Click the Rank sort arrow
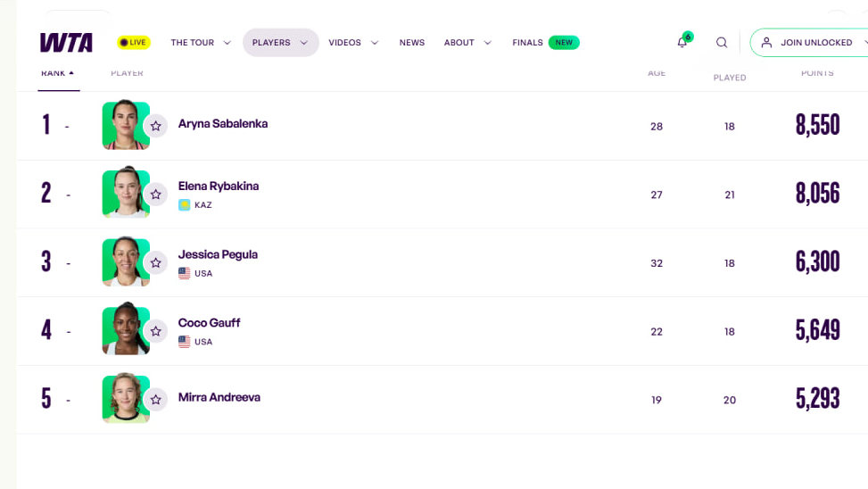This screenshot has height=489, width=868. pos(71,73)
